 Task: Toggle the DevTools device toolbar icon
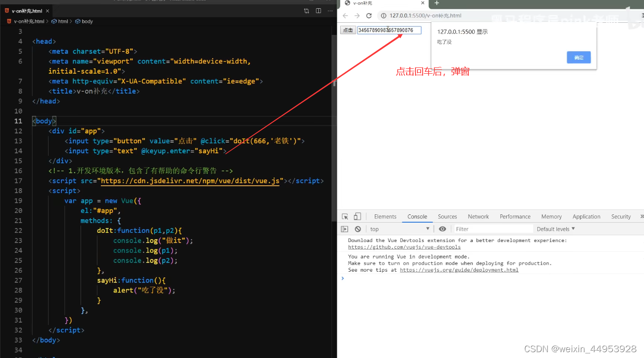coord(357,216)
